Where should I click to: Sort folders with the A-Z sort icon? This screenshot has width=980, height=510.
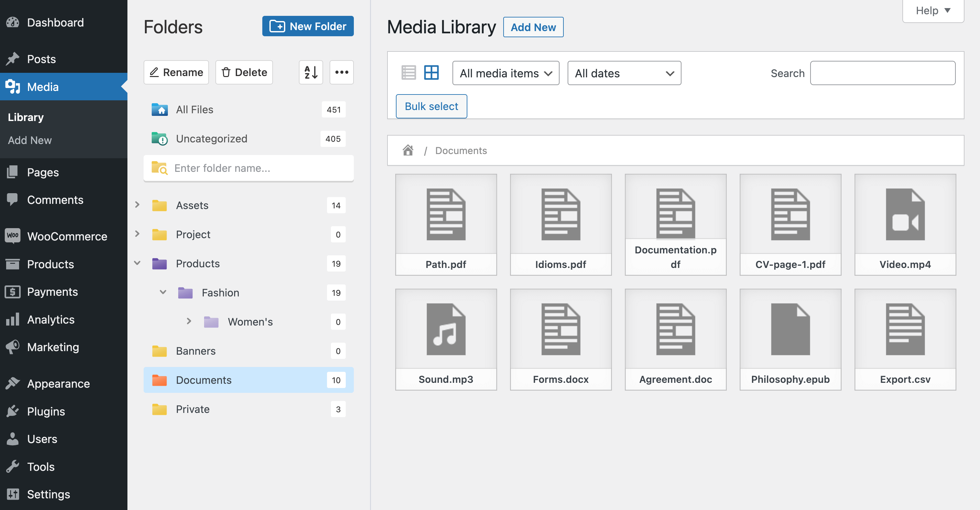(x=311, y=72)
